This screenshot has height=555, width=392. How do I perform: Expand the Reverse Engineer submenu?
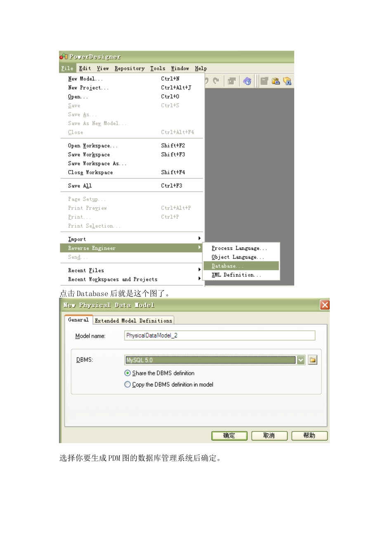pos(132,248)
